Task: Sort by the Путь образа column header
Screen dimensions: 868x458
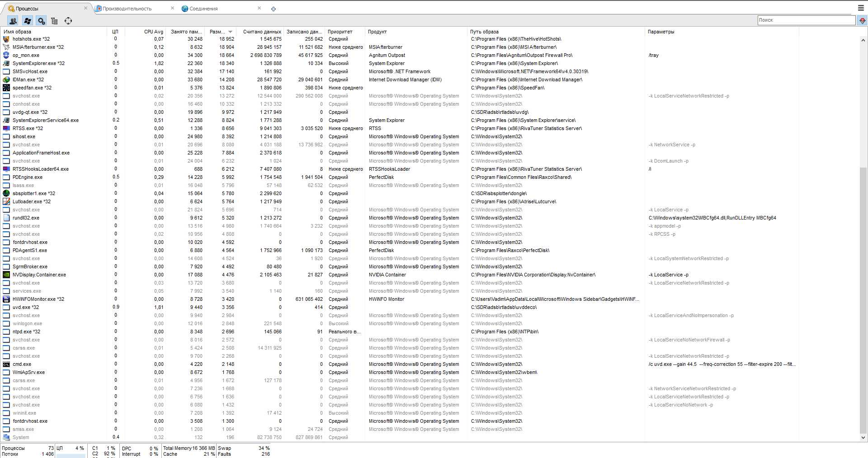Action: 484,32
